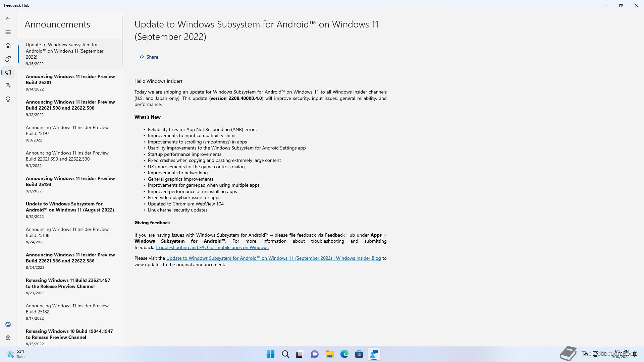Open taskbar Search
The height and width of the screenshot is (362, 644).
click(285, 354)
